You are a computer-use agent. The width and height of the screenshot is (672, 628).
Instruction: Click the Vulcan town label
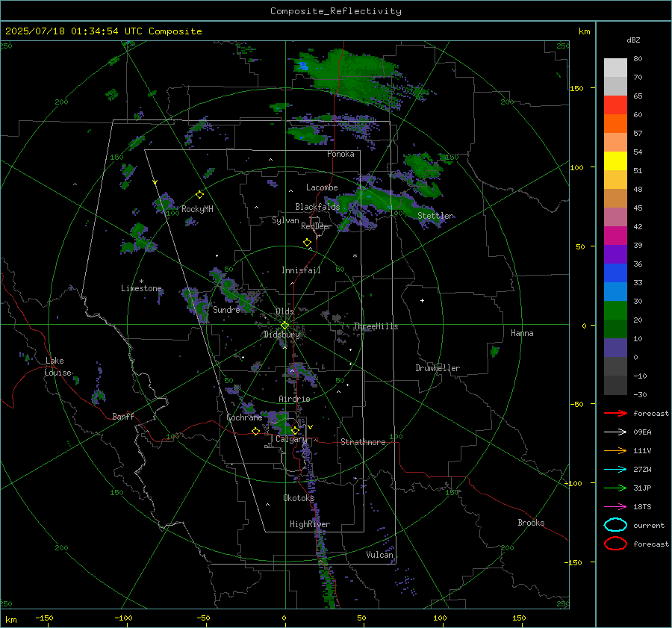[x=379, y=555]
